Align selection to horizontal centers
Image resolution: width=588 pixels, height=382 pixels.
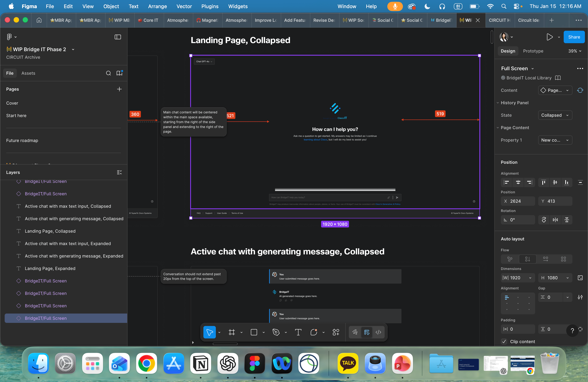518,182
